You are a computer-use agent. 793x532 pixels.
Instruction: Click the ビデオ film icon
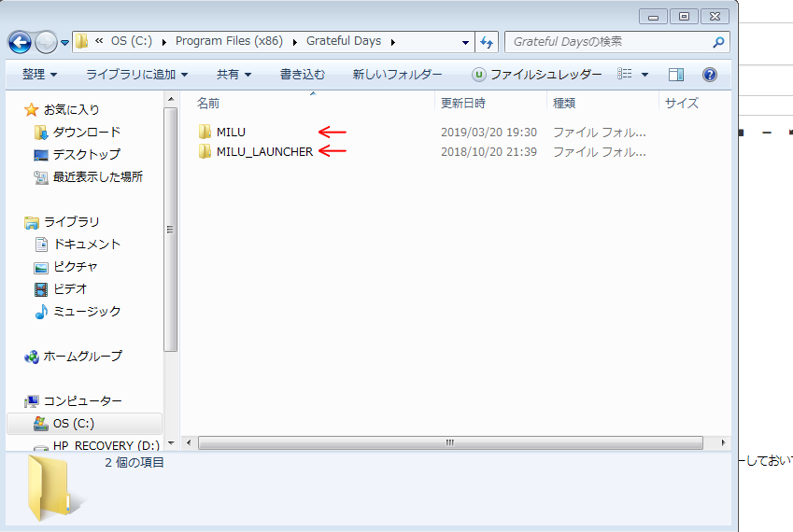pyautogui.click(x=41, y=289)
